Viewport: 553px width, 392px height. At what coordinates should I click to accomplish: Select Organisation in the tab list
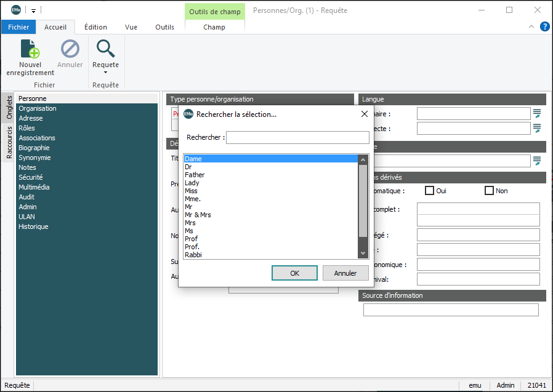click(x=38, y=108)
